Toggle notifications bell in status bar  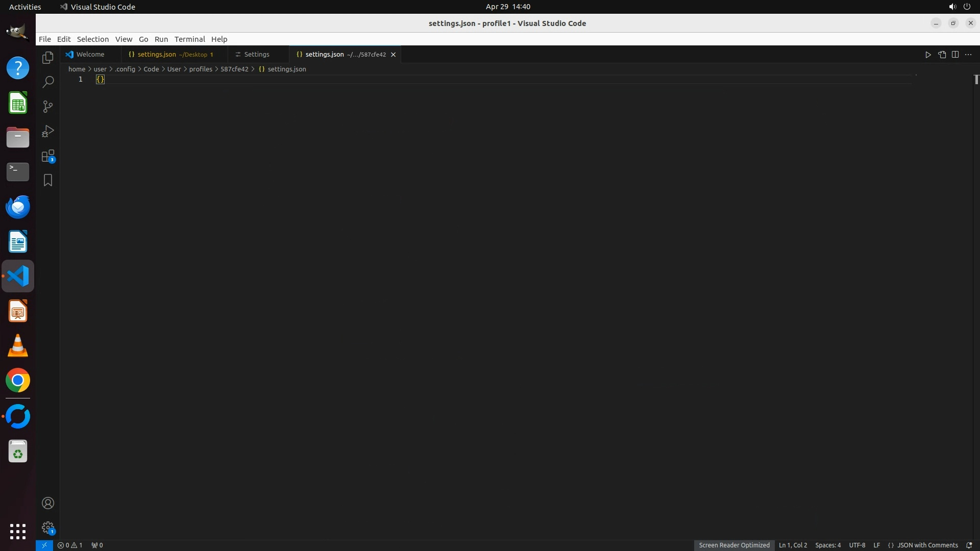point(969,545)
